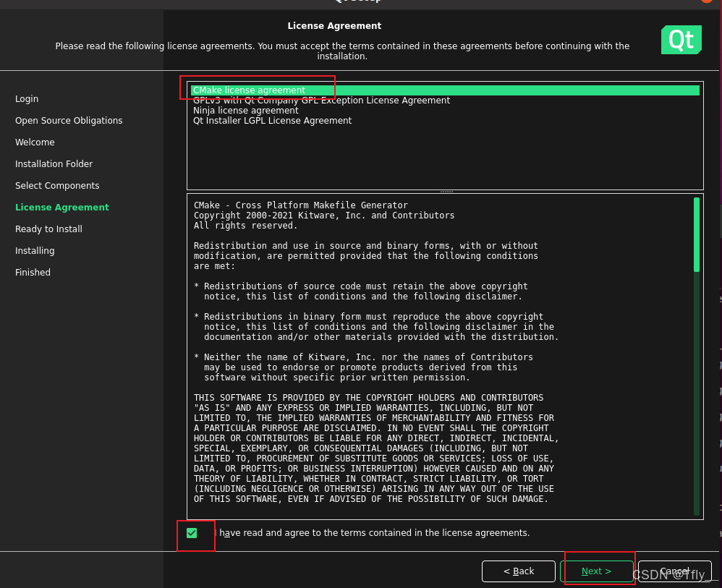Click the splitter handle between license panes
The image size is (722, 588).
446,192
